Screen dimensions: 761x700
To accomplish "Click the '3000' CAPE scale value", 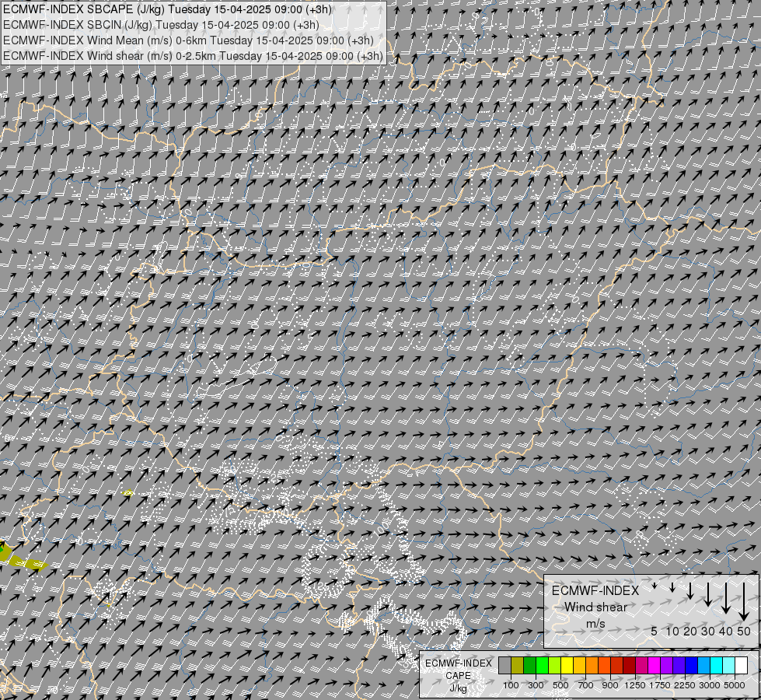I will (710, 685).
